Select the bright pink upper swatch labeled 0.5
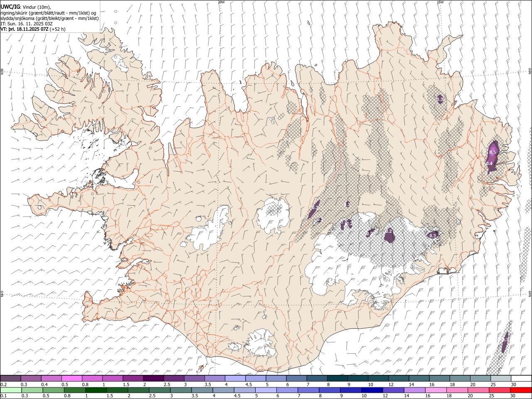The height and width of the screenshot is (399, 532). [x=71, y=379]
